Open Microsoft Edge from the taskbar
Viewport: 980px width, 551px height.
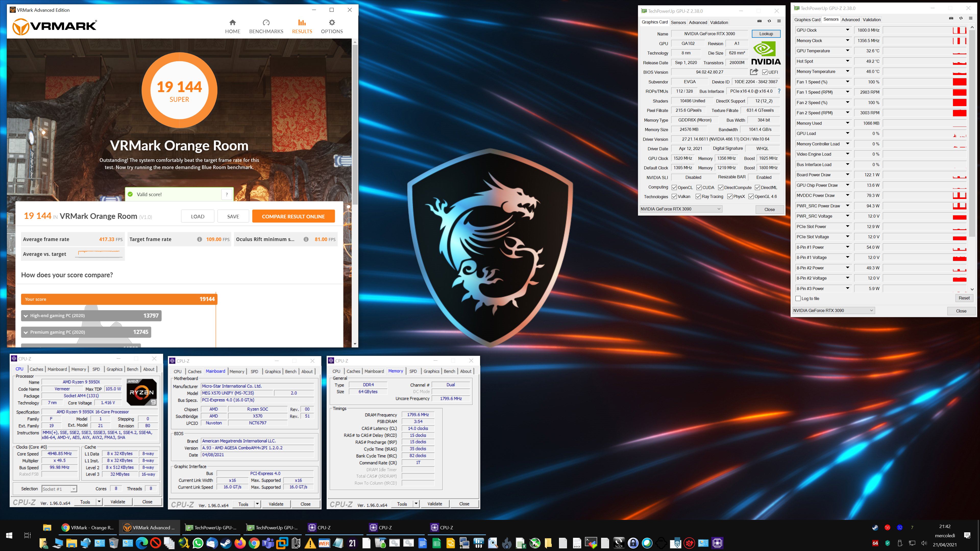(142, 543)
